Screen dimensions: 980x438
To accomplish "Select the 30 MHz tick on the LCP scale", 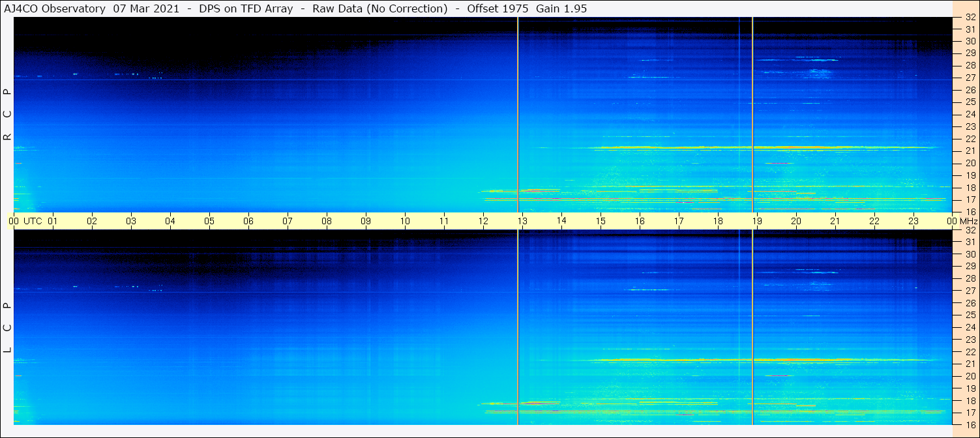I will coord(970,254).
